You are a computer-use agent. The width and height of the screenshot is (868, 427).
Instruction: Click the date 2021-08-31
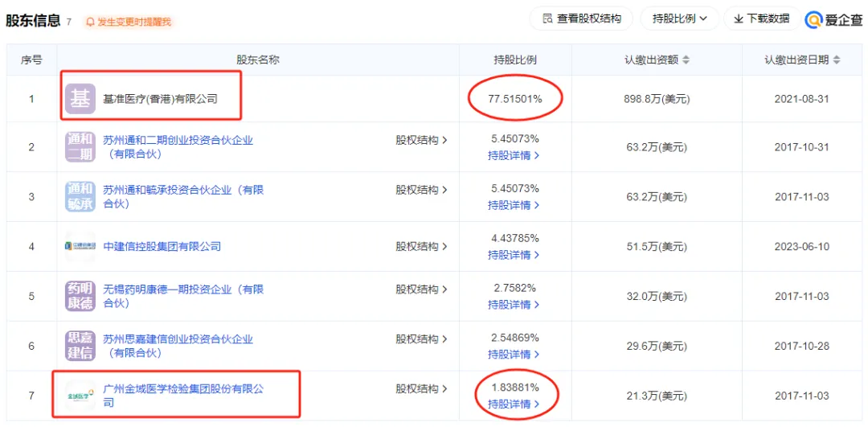[802, 99]
